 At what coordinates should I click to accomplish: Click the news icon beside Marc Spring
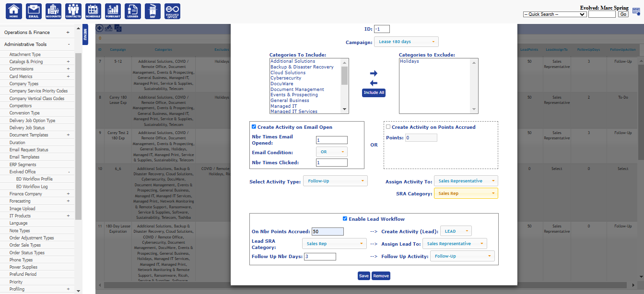point(636,11)
